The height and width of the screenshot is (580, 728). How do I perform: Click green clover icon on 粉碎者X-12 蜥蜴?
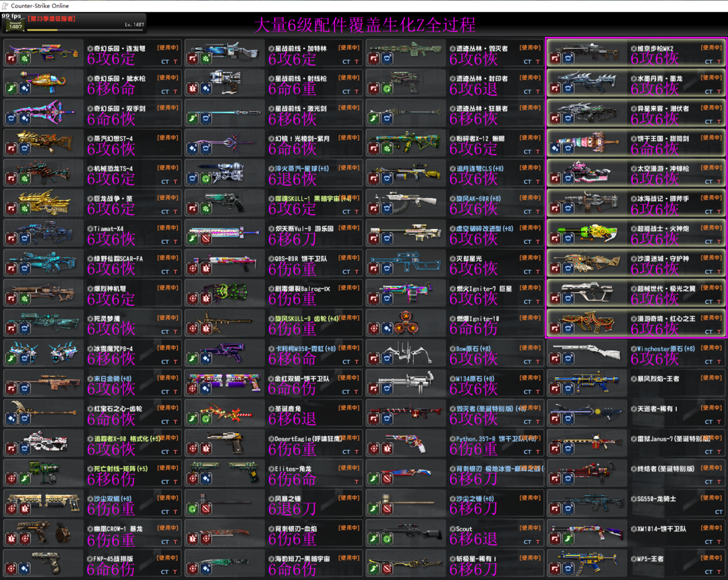(387, 149)
